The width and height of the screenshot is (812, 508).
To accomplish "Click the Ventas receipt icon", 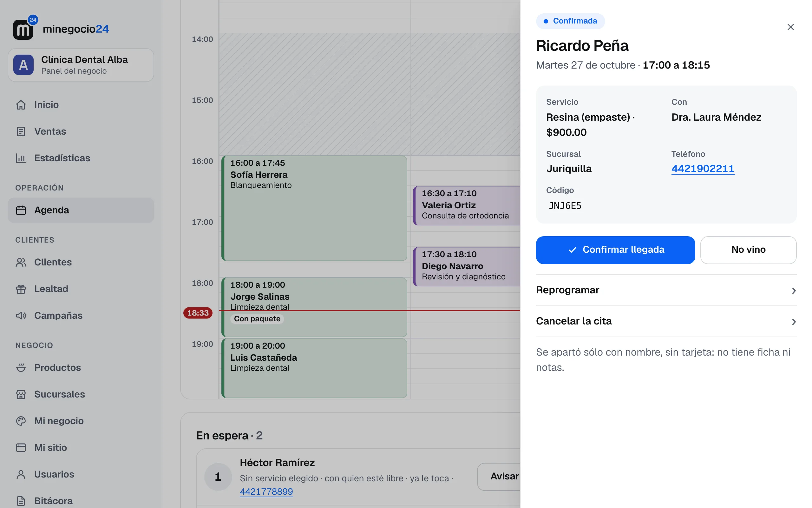I will [x=21, y=131].
